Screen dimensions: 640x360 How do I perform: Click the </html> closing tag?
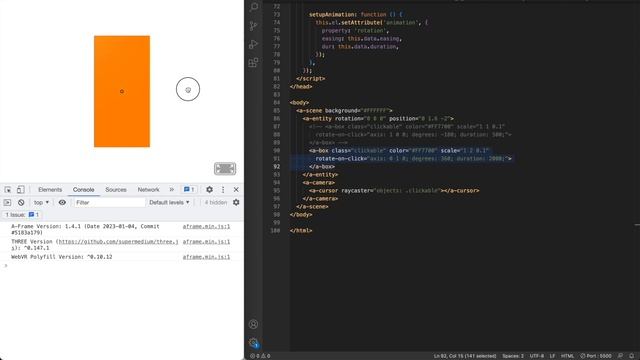(x=301, y=231)
